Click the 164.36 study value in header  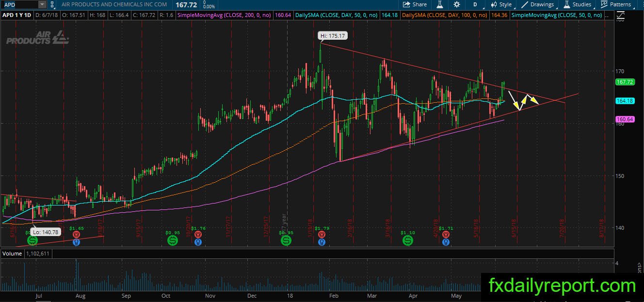[499, 16]
